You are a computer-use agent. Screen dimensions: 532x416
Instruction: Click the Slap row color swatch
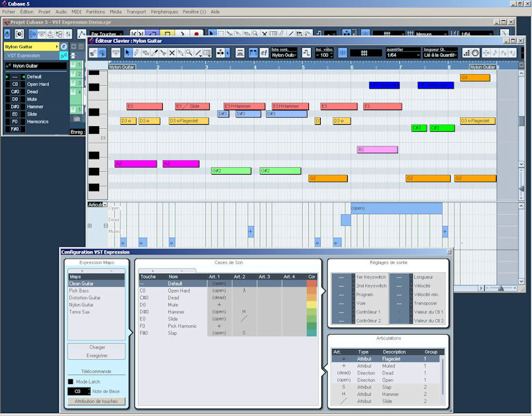click(312, 333)
